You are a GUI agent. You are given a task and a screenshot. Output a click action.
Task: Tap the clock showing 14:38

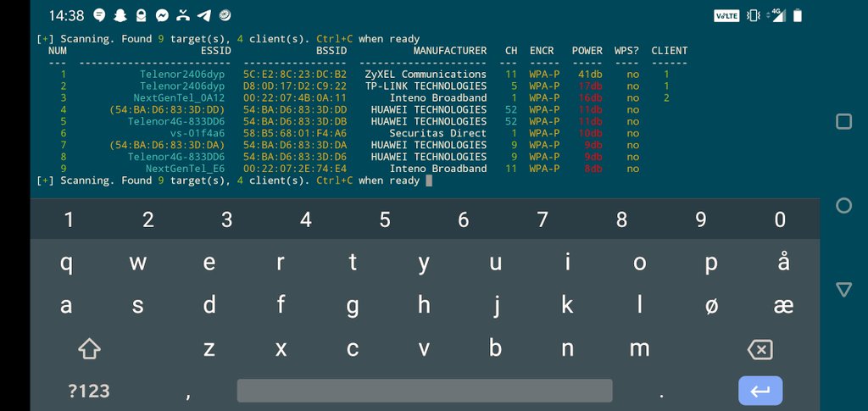(x=66, y=15)
